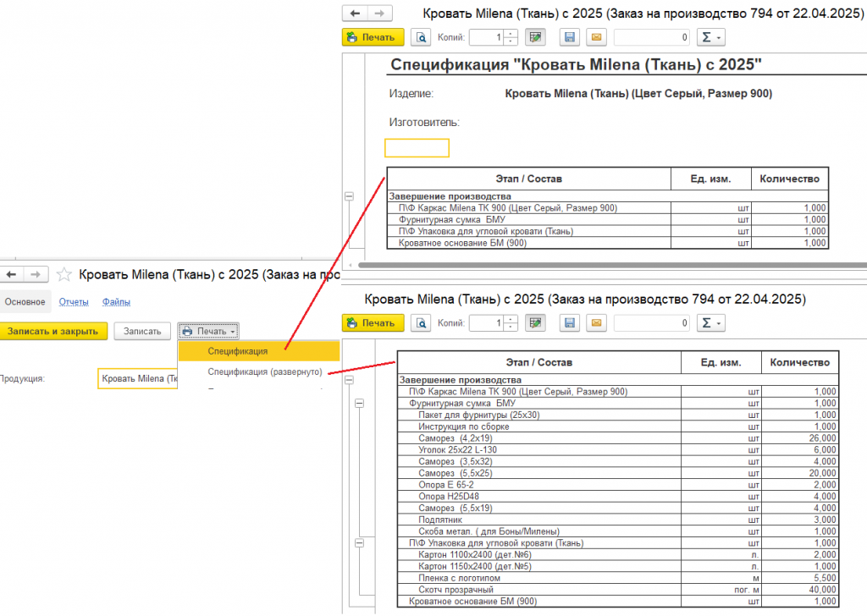Collapse the Завершение производства group in the lower window
The height and width of the screenshot is (616, 867).
click(x=349, y=380)
